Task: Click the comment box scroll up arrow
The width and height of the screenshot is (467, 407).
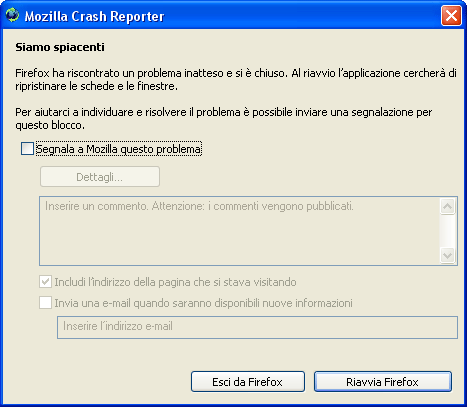Action: coord(447,206)
